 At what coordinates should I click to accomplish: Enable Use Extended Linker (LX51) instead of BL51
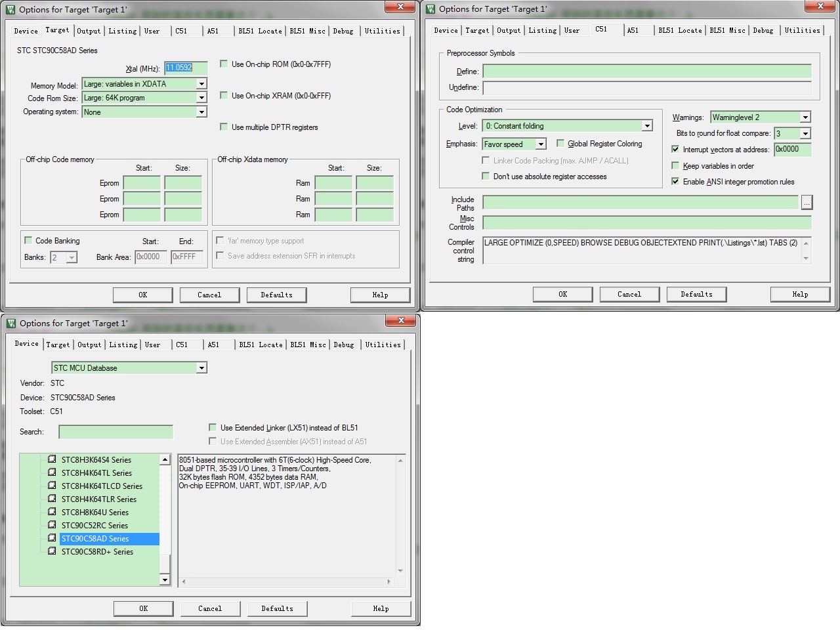point(213,427)
